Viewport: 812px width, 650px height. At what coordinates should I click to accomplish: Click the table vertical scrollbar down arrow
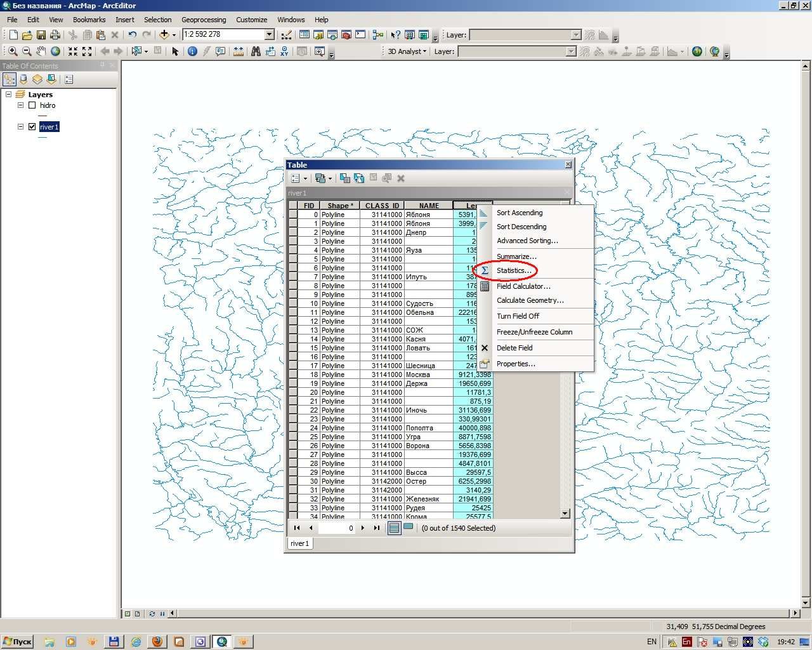point(565,514)
